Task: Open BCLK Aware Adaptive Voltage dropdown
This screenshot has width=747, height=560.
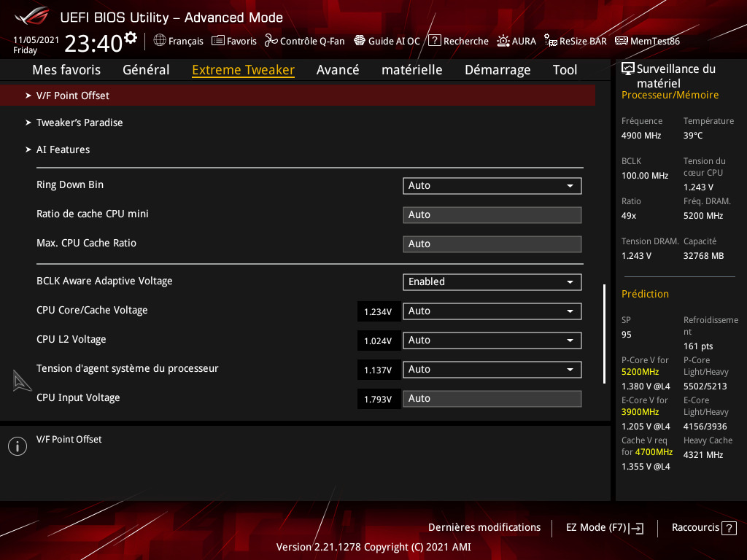Action: 492,282
